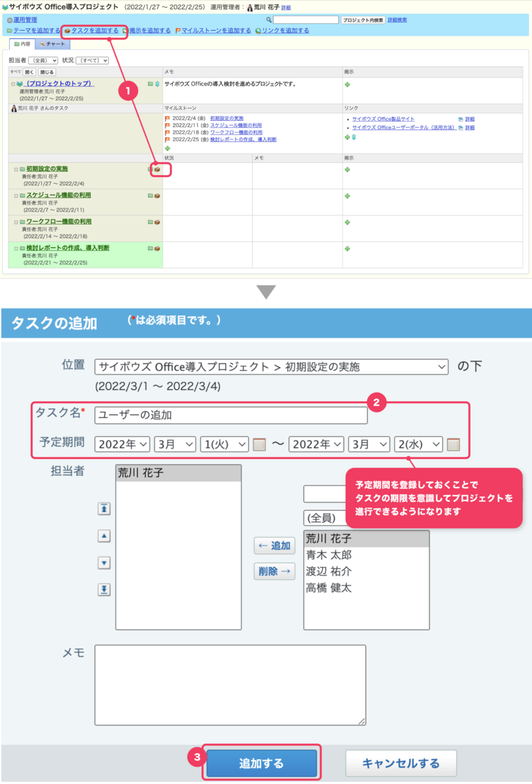Viewport: 532px width, 784px height.
Task: Move assignee up one position
Action: [x=104, y=536]
